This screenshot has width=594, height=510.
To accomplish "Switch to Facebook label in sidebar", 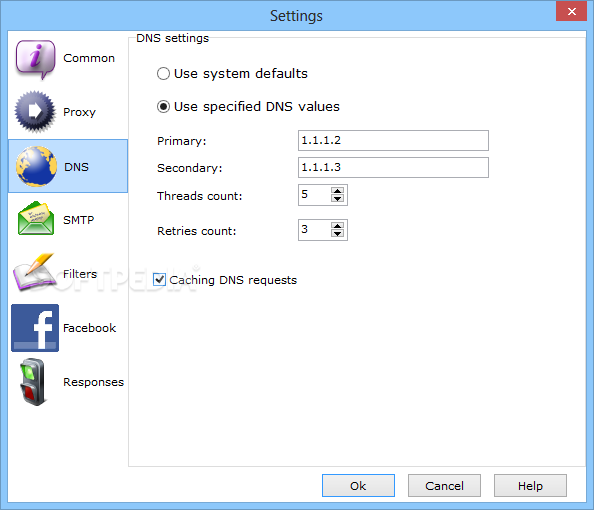I will pyautogui.click(x=89, y=328).
